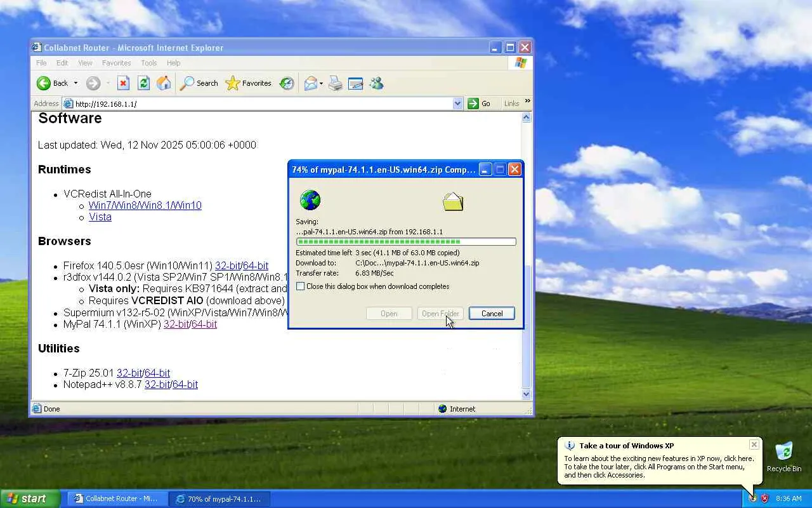Open the Messenger toolbar icon
The width and height of the screenshot is (812, 508).
377,83
